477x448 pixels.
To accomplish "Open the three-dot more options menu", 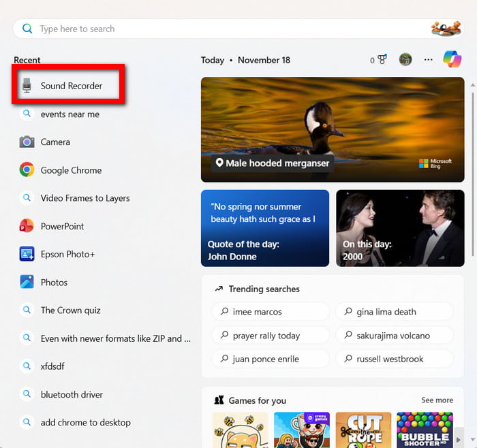I will 428,60.
